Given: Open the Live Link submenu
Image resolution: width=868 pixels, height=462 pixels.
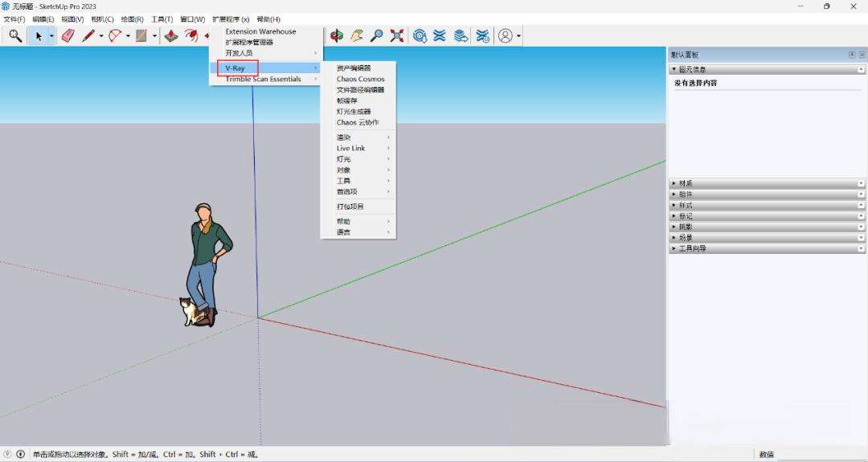Looking at the screenshot, I should coord(358,149).
